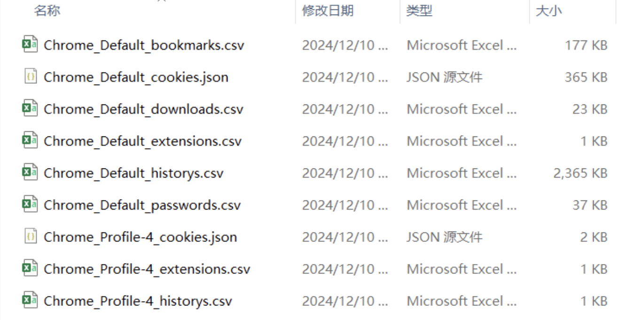Sort files by the 类型 column header
Screen dimensions: 644x320
(419, 11)
